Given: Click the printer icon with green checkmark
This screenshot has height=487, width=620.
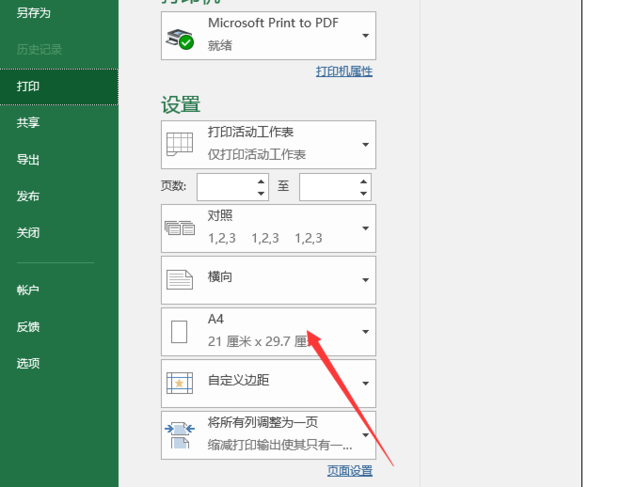Looking at the screenshot, I should point(180,39).
